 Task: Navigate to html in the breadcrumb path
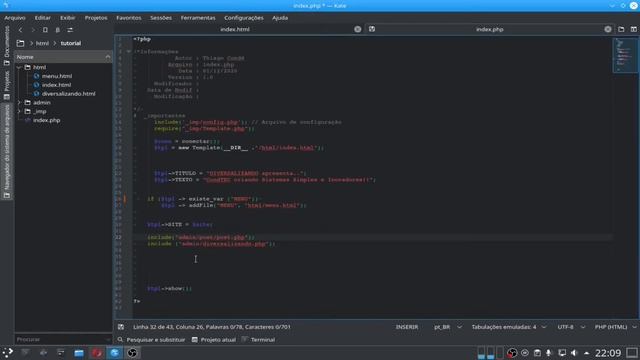[x=42, y=43]
